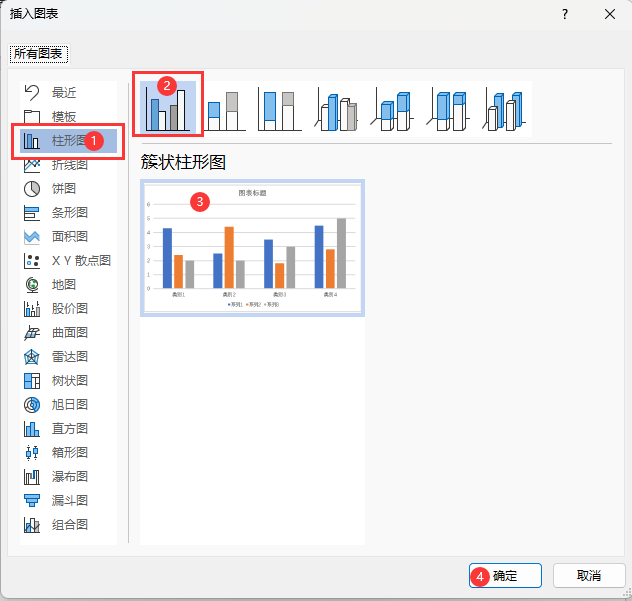Choose the X Y 散点图 scatter category
The width and height of the screenshot is (632, 601).
tap(69, 261)
